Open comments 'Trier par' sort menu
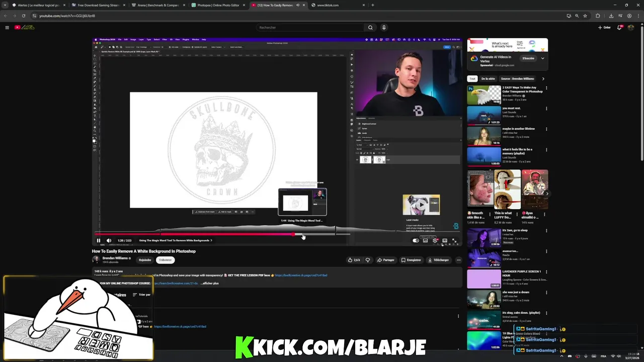The image size is (644, 362). pos(142,295)
